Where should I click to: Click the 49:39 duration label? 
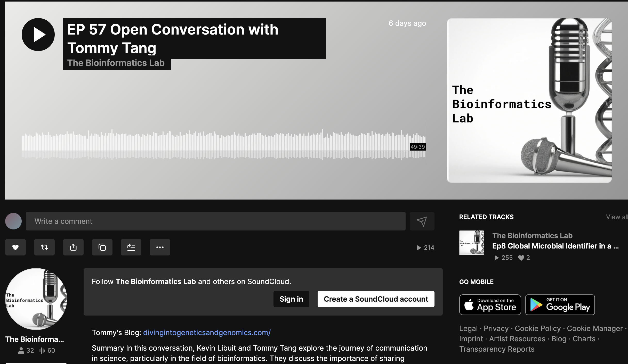[418, 147]
